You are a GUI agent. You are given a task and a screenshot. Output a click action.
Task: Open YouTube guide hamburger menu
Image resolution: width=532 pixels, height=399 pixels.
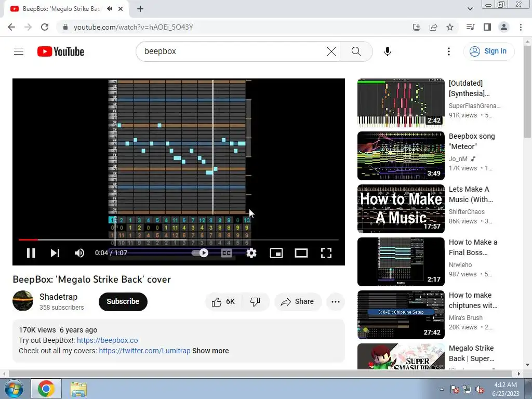[x=19, y=51]
